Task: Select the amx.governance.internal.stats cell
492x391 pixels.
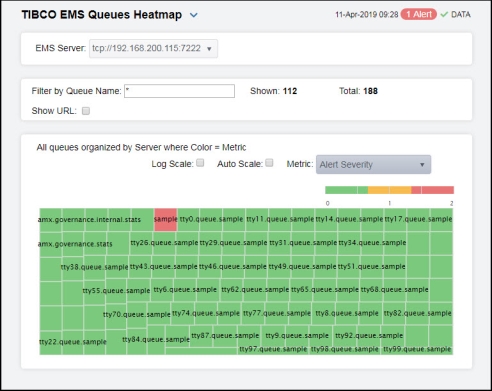Action: [89, 220]
